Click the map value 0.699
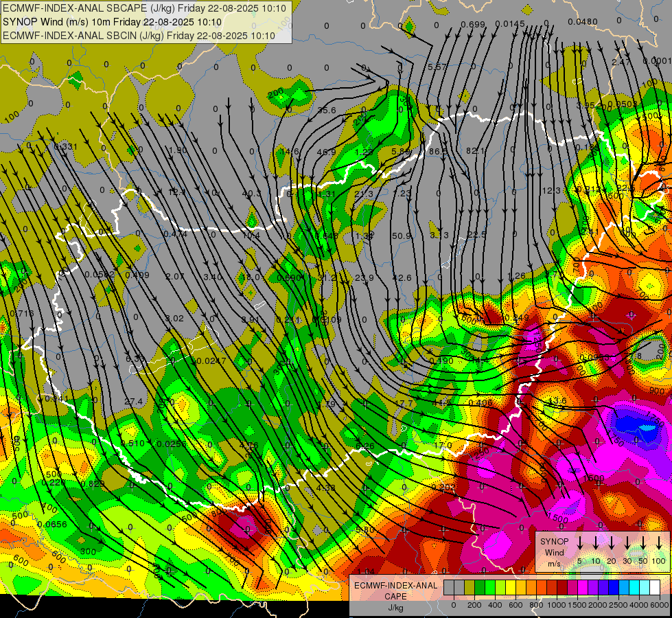 click(473, 25)
